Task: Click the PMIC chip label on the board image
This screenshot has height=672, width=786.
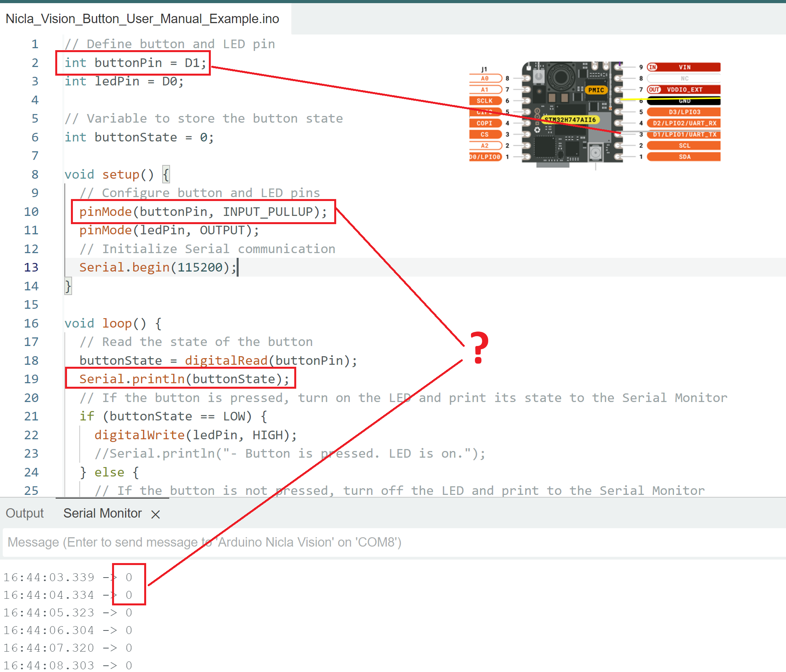Action: pyautogui.click(x=596, y=89)
